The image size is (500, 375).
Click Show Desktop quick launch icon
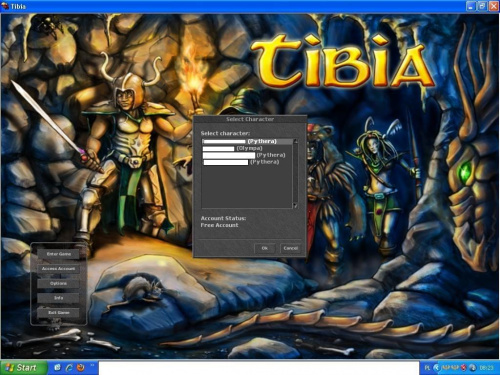57,367
